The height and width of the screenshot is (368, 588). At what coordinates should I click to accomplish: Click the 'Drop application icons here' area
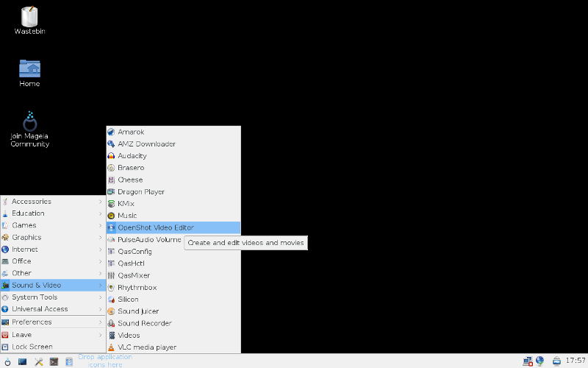point(105,361)
